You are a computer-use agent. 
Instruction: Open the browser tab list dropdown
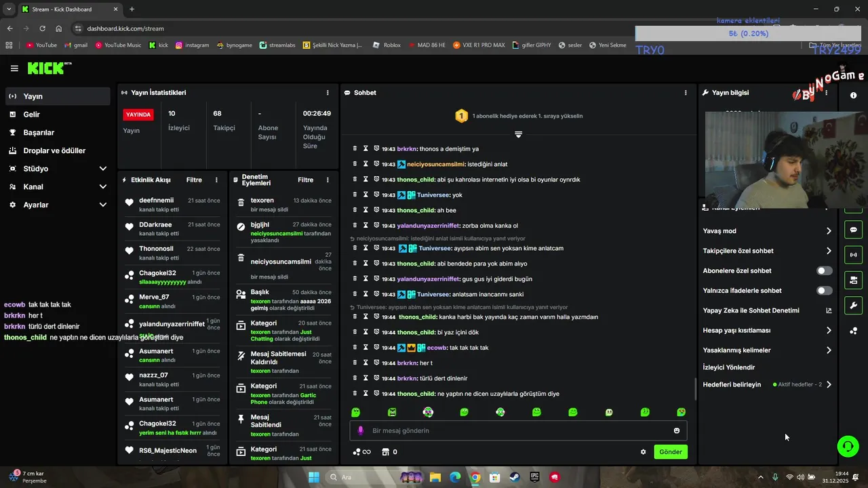click(x=9, y=9)
